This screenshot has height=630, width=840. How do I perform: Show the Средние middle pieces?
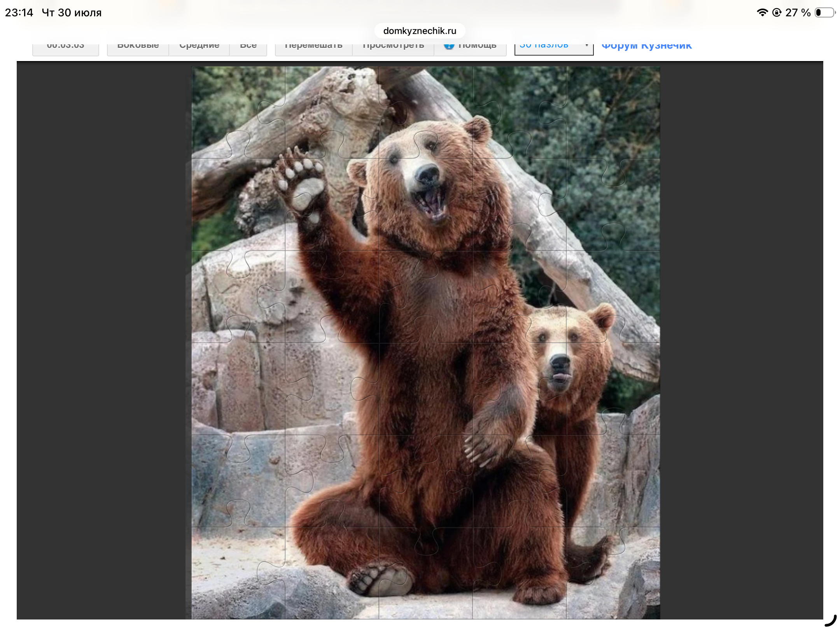(199, 47)
